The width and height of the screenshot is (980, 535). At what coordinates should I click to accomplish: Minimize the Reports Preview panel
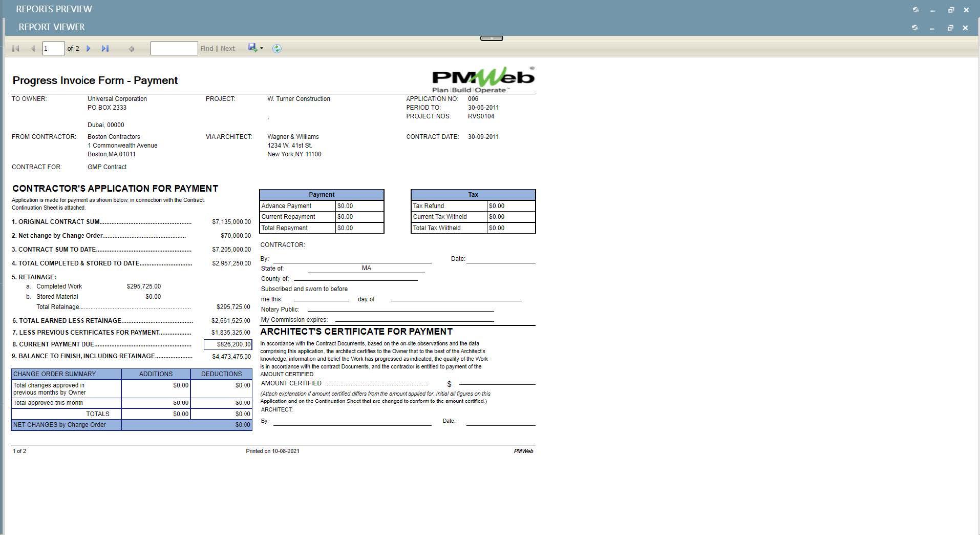[933, 10]
